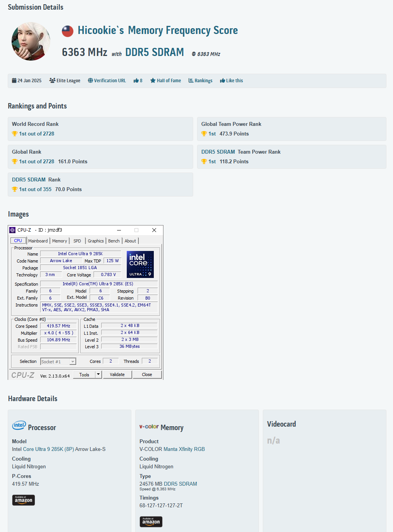393x532 pixels.
Task: Open the Graphics tab in CPU-Z
Action: click(96, 241)
